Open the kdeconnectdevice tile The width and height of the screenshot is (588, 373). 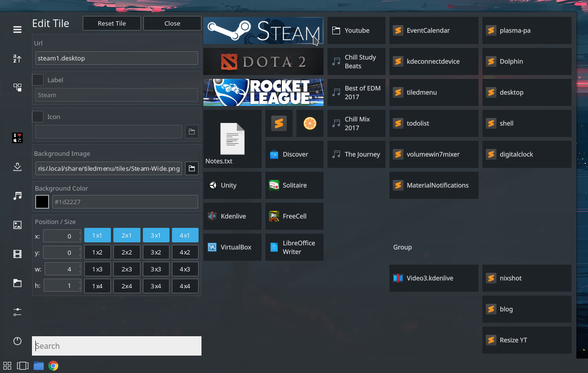(x=434, y=61)
